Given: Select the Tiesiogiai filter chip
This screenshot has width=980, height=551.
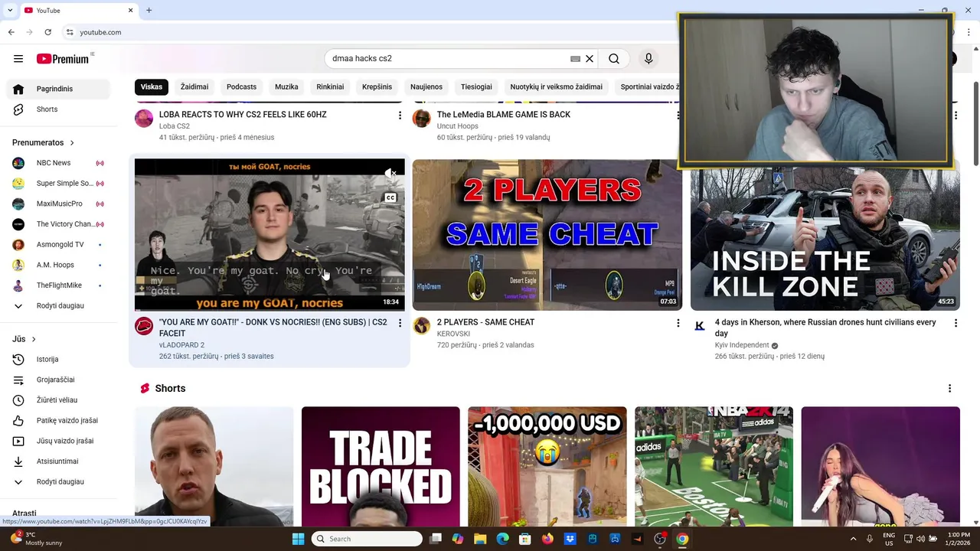Looking at the screenshot, I should point(476,87).
